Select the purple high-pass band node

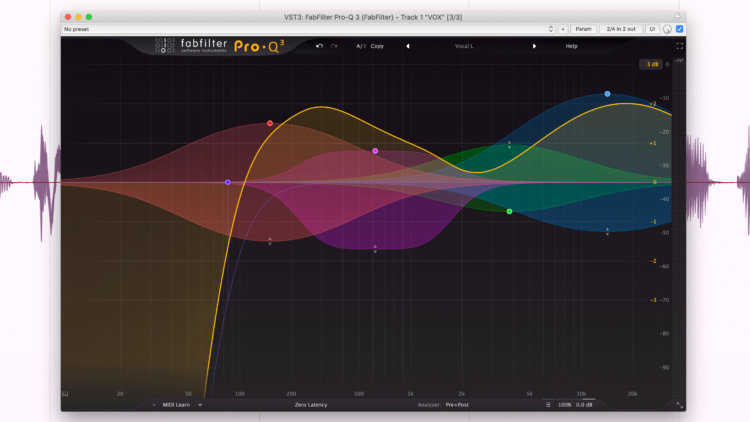point(228,182)
